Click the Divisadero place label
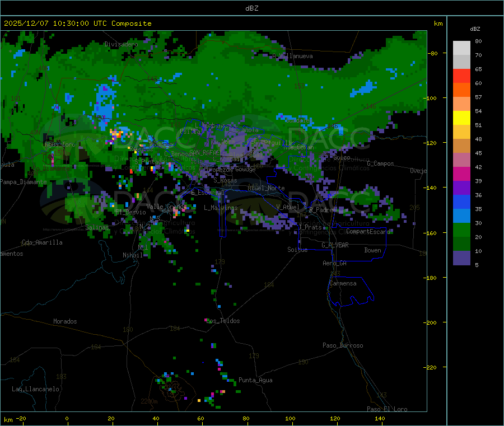The image size is (504, 426). (x=121, y=44)
